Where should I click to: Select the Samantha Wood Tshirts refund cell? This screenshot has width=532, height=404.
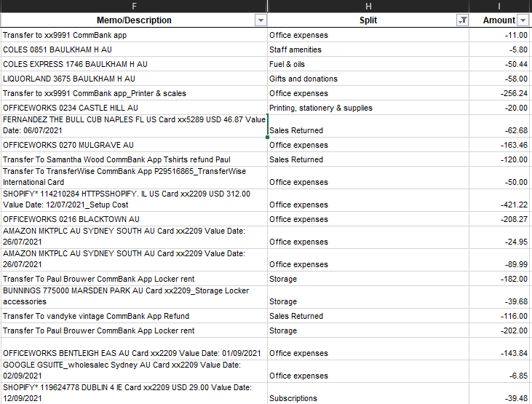pyautogui.click(x=134, y=159)
